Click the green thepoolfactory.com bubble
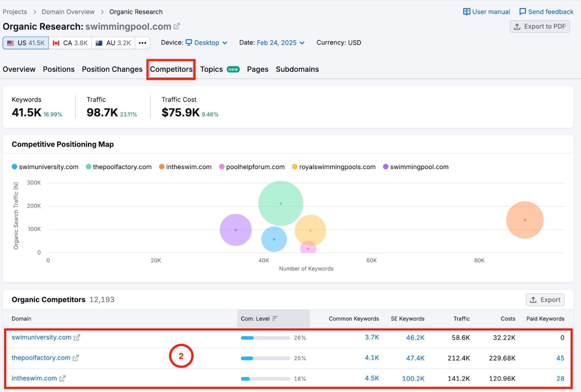Viewport: 581px width, 392px height. (281, 203)
